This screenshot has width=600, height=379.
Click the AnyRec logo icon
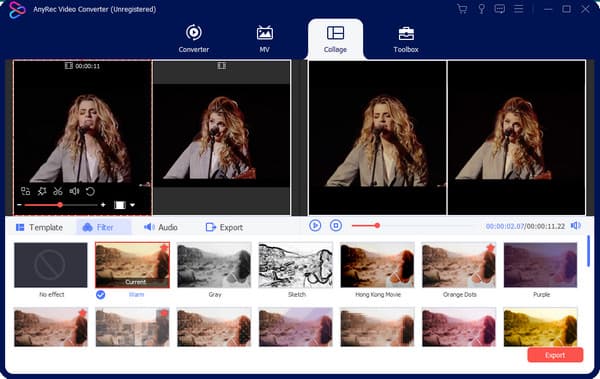coord(17,10)
